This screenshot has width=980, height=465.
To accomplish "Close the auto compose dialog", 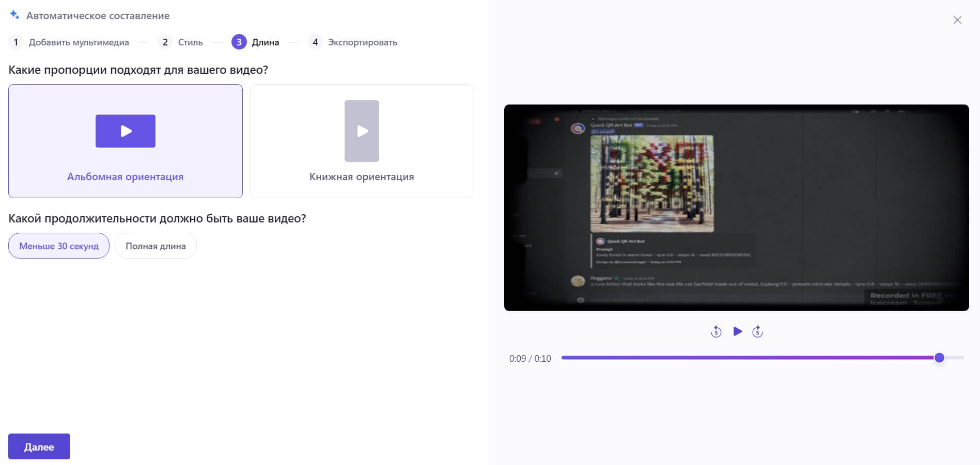I will [x=957, y=20].
